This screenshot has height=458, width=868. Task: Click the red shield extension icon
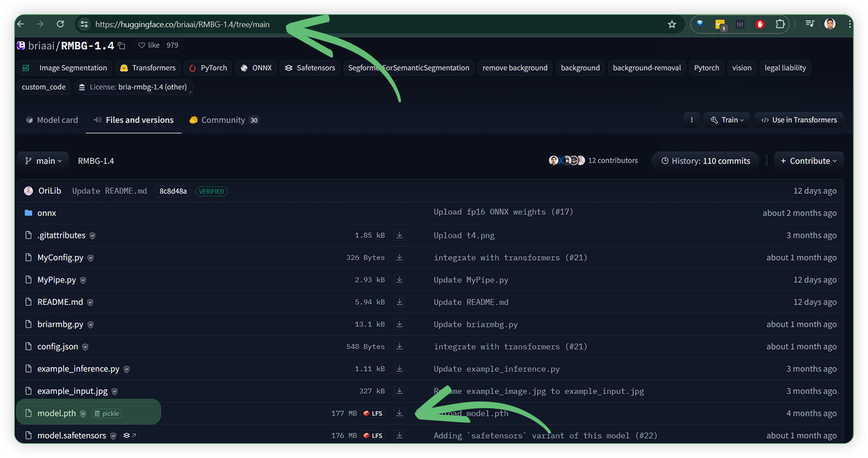click(760, 24)
